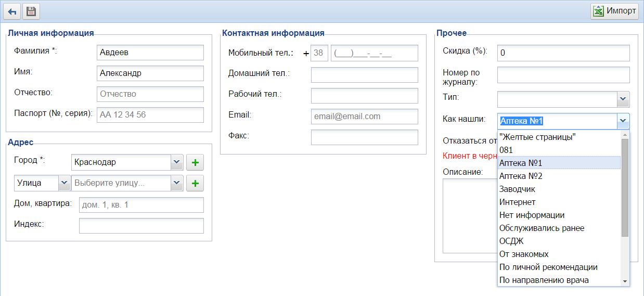Click the Фамилия input field
Image resolution: width=644 pixels, height=296 pixels.
pyautogui.click(x=150, y=53)
